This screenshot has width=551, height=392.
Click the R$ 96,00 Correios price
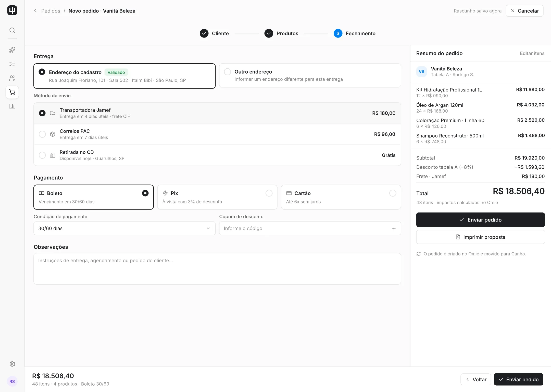coord(385,134)
